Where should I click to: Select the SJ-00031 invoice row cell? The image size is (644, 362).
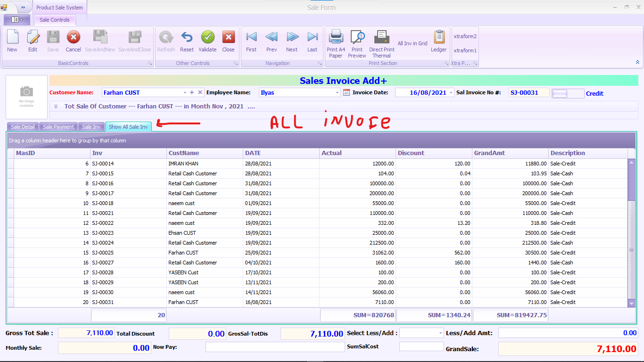click(x=129, y=302)
